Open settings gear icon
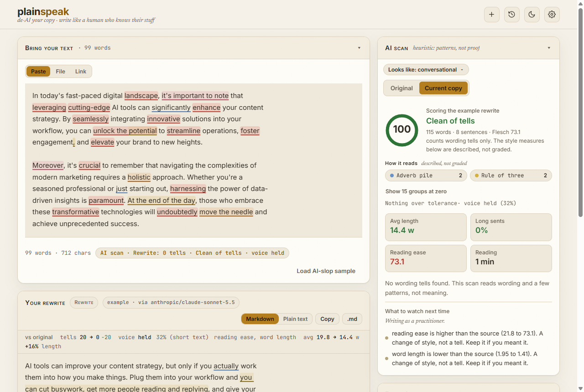The width and height of the screenshot is (584, 392). 552,15
